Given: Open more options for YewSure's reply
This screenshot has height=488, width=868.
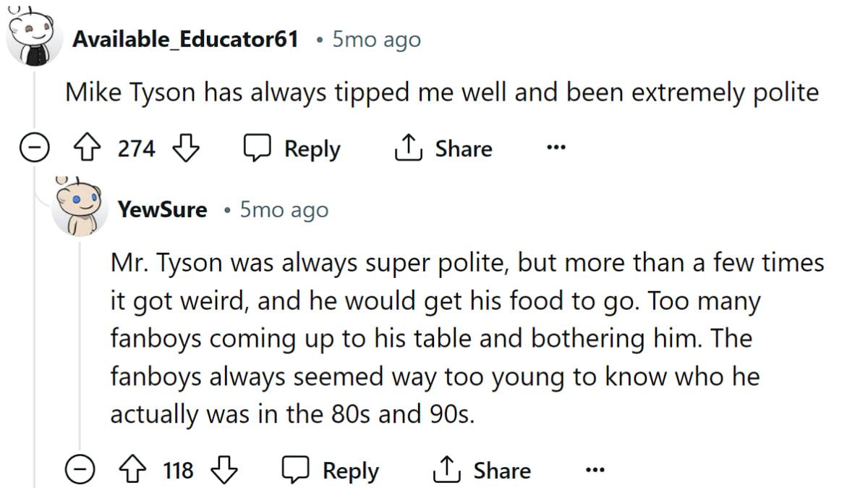Looking at the screenshot, I should [x=594, y=471].
